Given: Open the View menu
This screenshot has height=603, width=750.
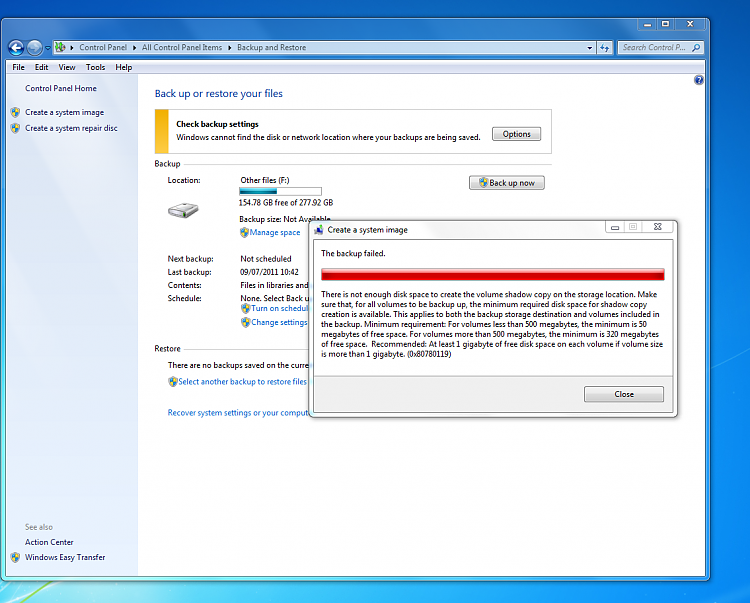Looking at the screenshot, I should click(x=66, y=67).
